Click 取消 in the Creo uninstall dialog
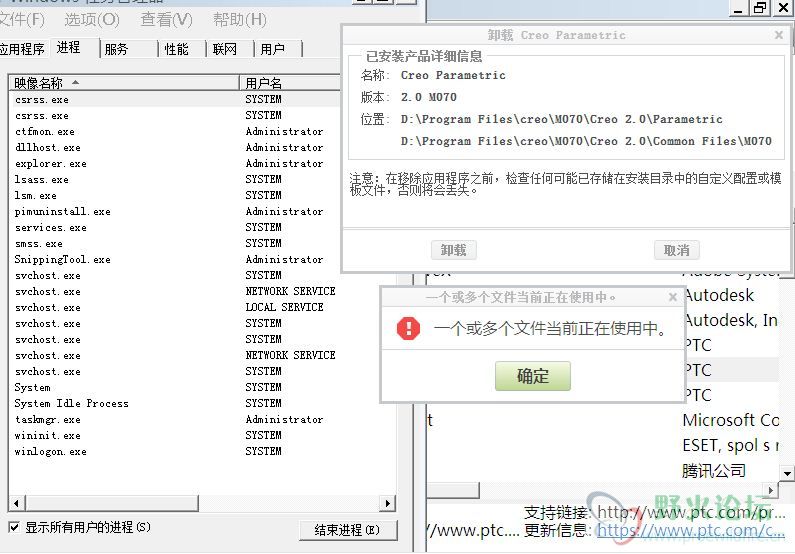The width and height of the screenshot is (795, 554). pyautogui.click(x=676, y=250)
